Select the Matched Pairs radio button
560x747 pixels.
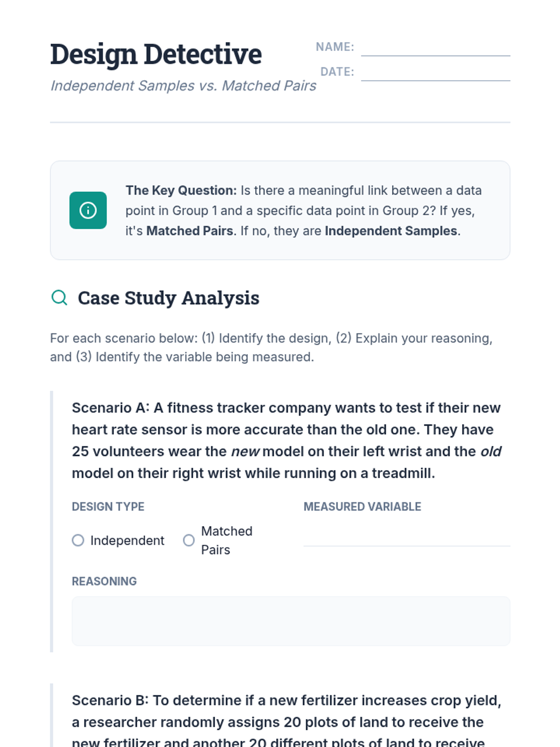click(x=189, y=540)
